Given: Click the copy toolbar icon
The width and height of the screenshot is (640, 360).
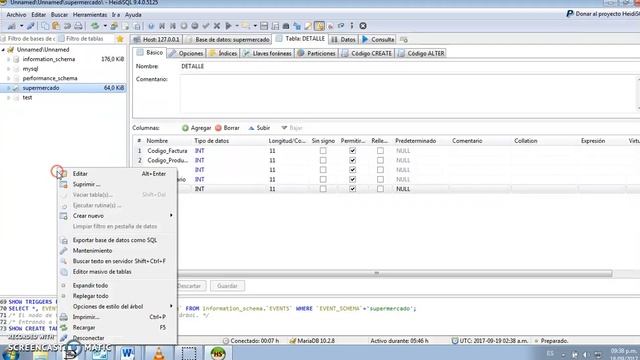Looking at the screenshot, I should point(45,26).
